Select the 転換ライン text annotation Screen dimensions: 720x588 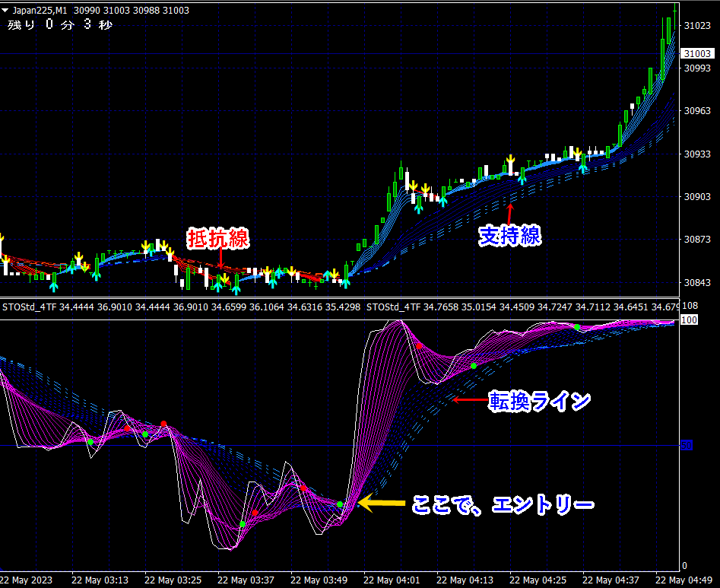(x=540, y=400)
